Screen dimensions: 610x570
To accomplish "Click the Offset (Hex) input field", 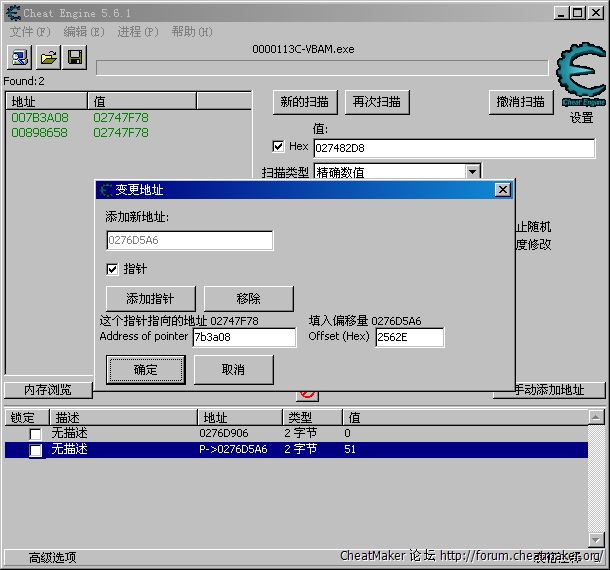I will (409, 338).
